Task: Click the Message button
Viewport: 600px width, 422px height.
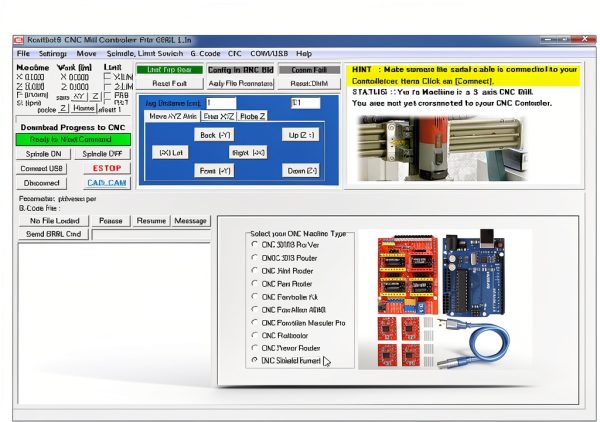Action: click(x=190, y=221)
